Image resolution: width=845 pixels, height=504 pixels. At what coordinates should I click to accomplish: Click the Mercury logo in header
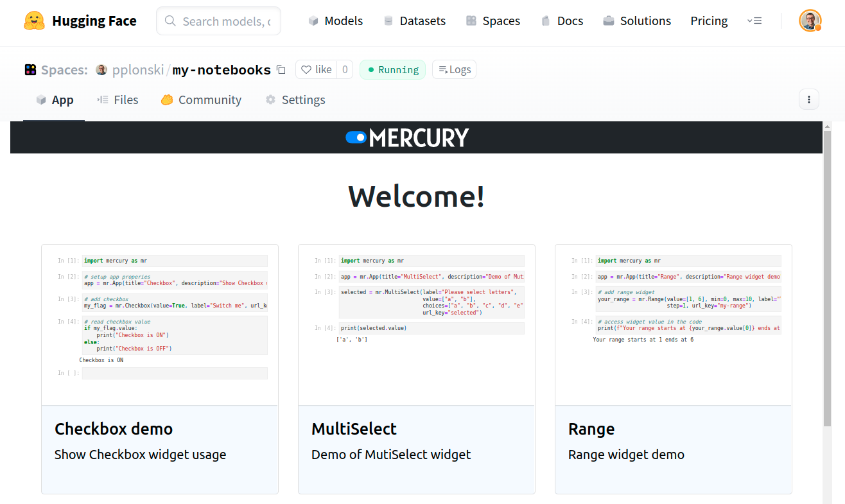pos(407,137)
